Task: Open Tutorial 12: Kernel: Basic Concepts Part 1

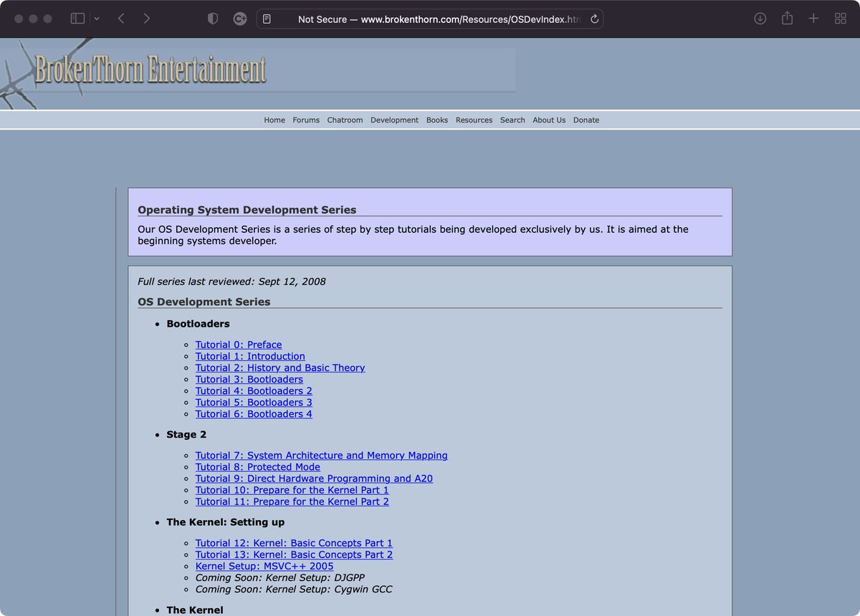Action: (294, 543)
